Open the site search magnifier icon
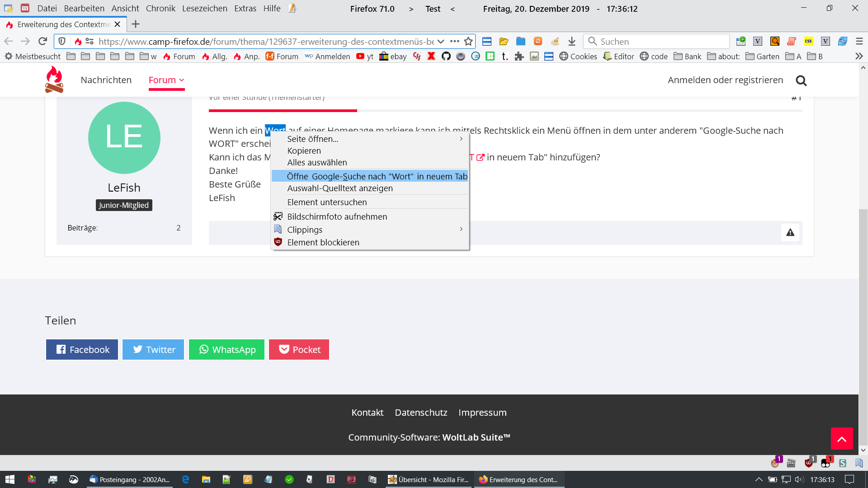 [801, 80]
